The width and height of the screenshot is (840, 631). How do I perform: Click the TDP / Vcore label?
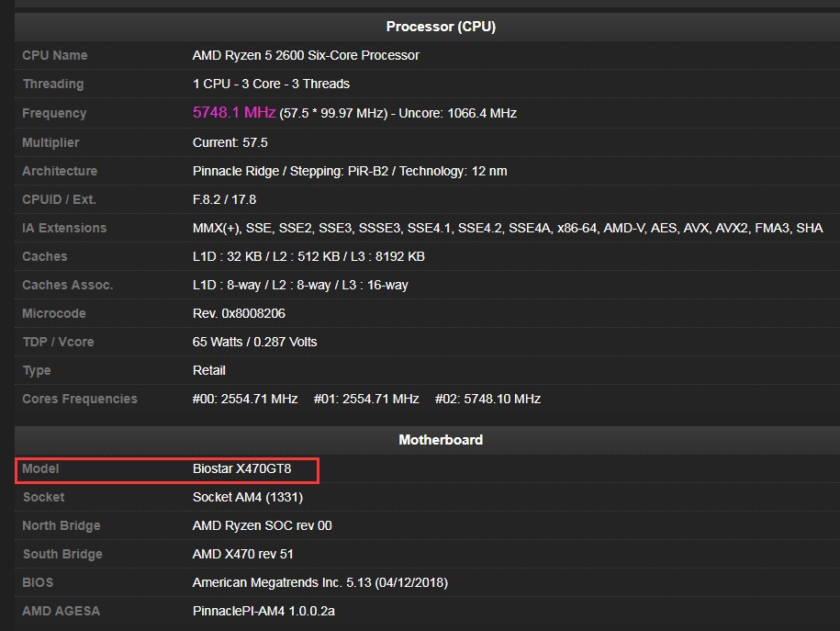pyautogui.click(x=58, y=342)
